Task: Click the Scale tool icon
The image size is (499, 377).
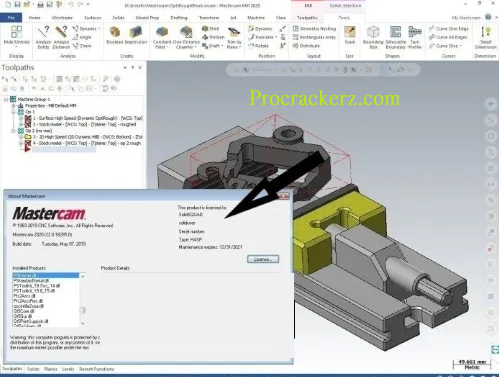Action: [350, 35]
